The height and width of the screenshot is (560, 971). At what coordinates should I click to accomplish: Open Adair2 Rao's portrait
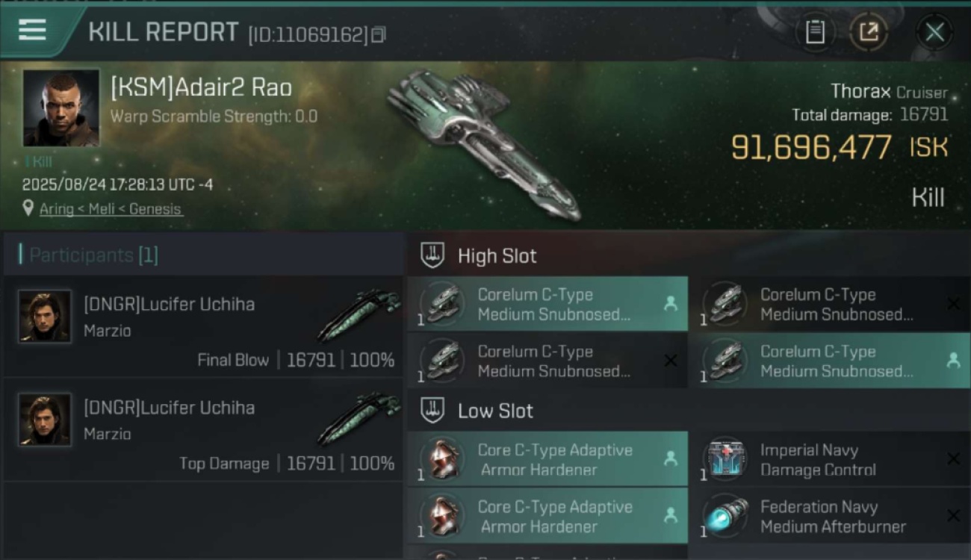61,108
